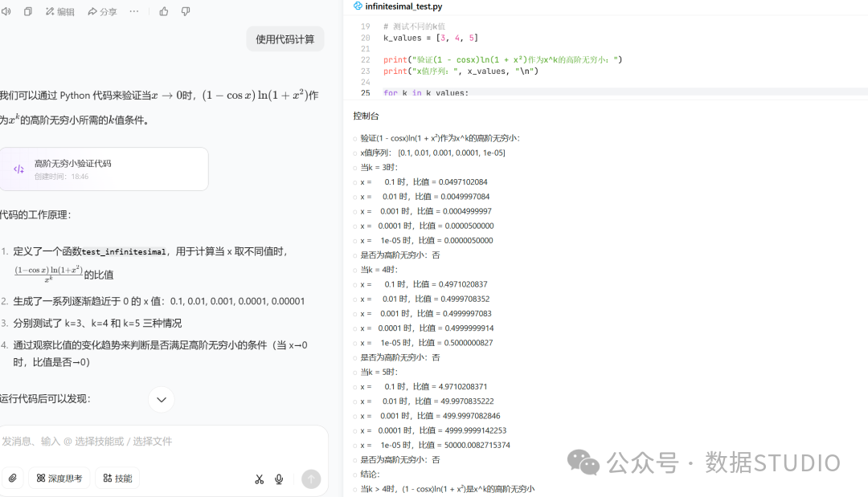The image size is (868, 497).
Task: Click console line 比值 = 0.4971020837
Action: (424, 284)
